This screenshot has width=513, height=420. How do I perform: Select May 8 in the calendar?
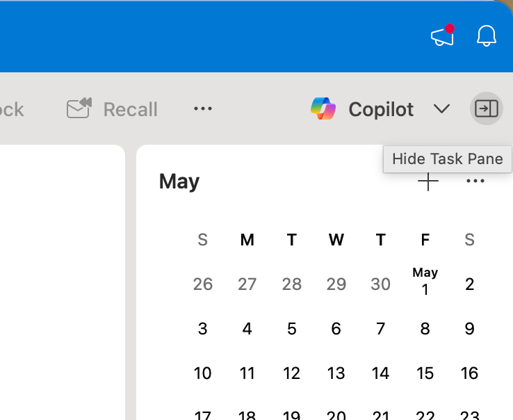(x=425, y=328)
